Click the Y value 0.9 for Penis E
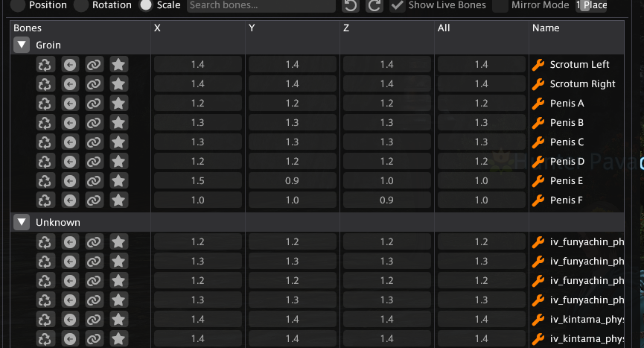 [293, 181]
